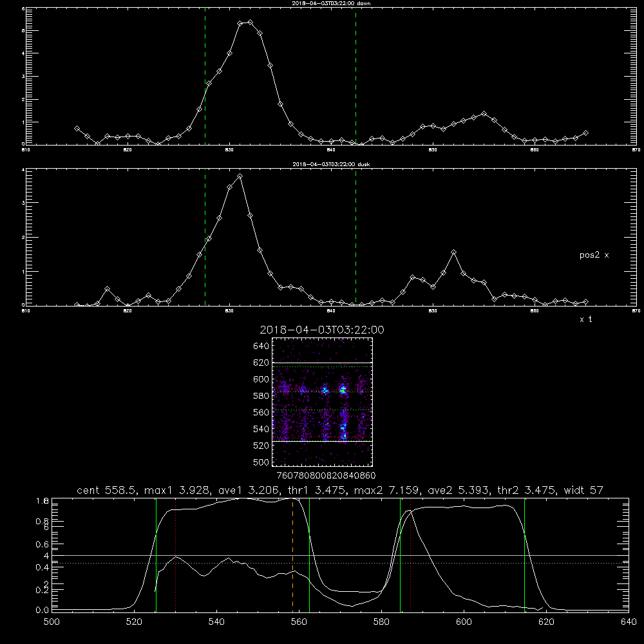Image resolution: width=644 pixels, height=644 pixels.
Task: Click the small dusk bump diamond near 818
Action: tap(107, 289)
